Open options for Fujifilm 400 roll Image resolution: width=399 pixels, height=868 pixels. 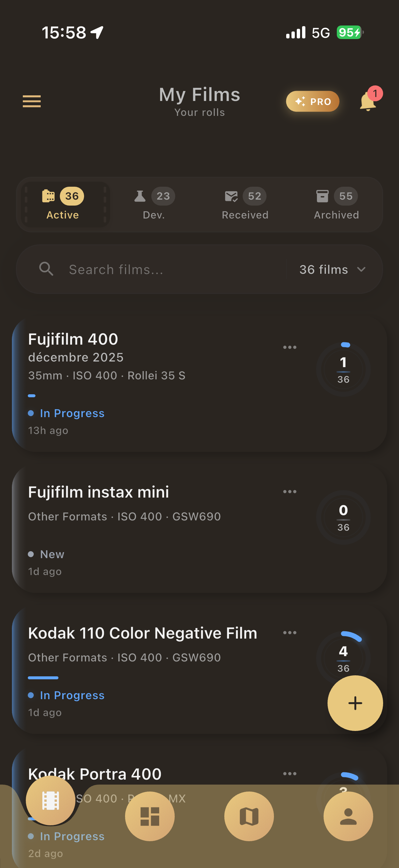click(289, 347)
